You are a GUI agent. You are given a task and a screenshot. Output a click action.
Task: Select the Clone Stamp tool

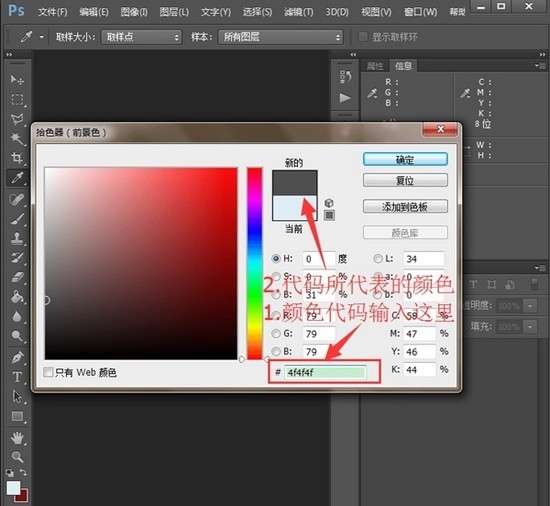[16, 238]
